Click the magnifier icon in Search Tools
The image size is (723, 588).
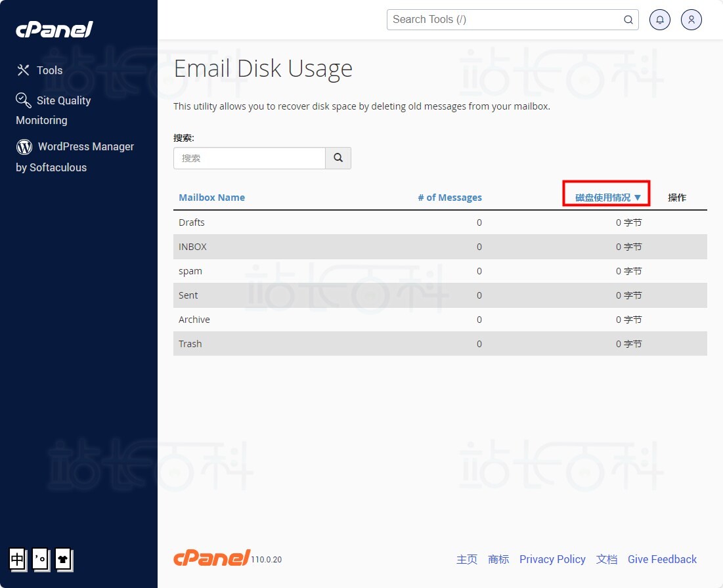click(628, 20)
